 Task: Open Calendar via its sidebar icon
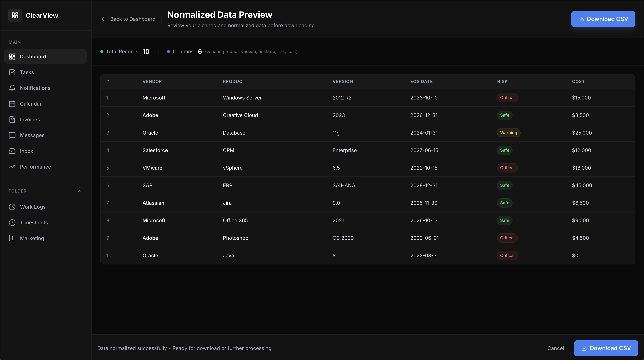[12, 104]
